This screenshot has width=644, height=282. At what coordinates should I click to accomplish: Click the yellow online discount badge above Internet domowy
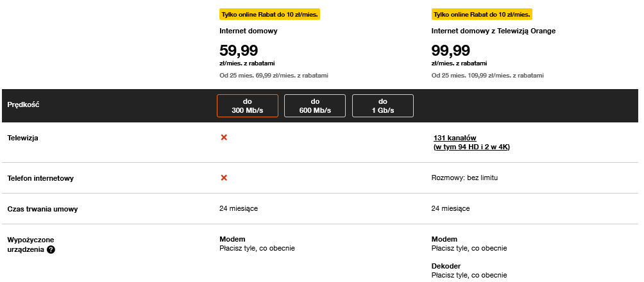coord(270,15)
